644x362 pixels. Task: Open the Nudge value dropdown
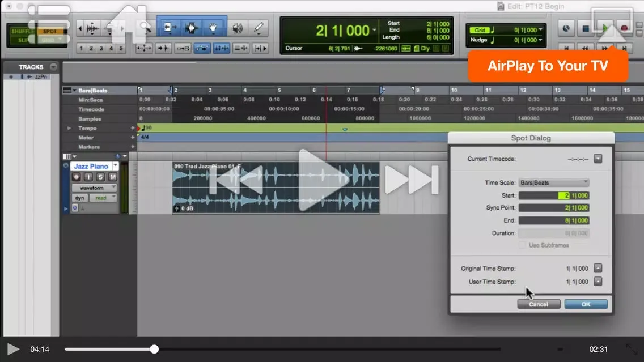[x=540, y=40]
